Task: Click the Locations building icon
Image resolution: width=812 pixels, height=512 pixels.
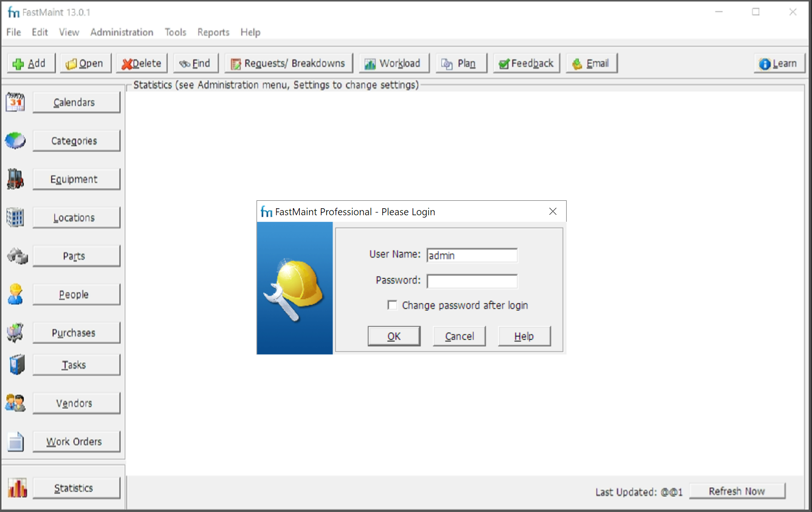Action: click(x=15, y=217)
